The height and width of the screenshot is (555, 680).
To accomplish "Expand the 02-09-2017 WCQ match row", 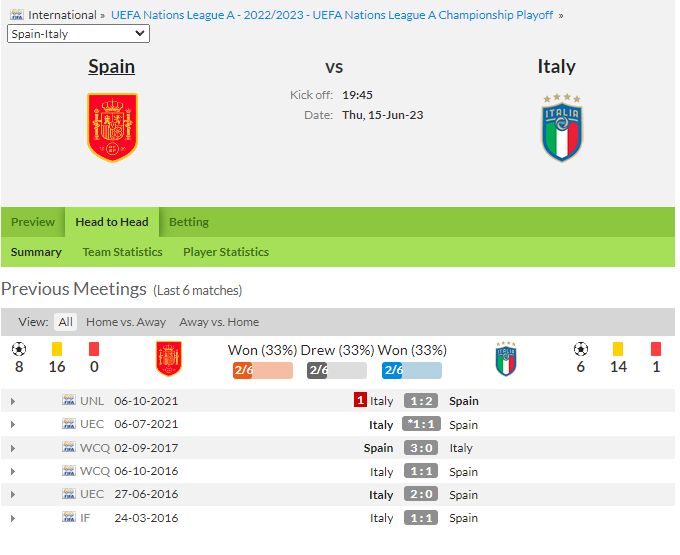I will tap(13, 448).
